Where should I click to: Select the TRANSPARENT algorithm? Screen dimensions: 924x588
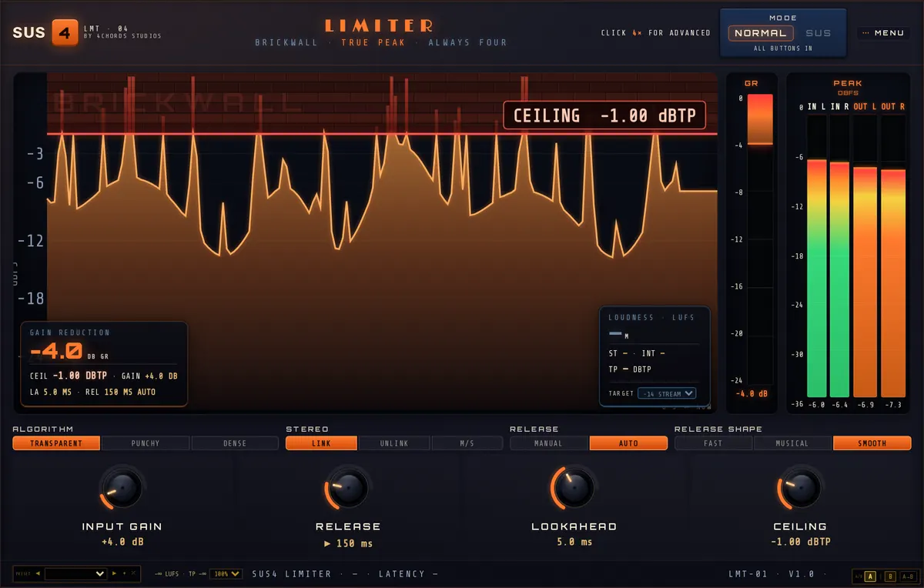click(x=56, y=443)
